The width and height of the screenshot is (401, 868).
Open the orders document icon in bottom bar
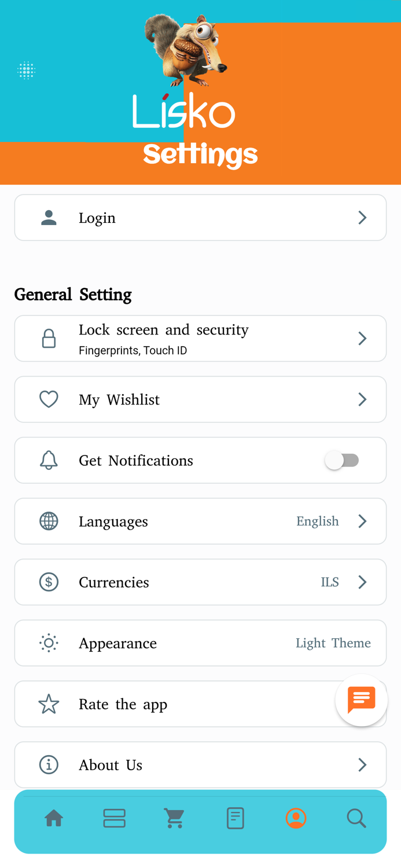235,818
